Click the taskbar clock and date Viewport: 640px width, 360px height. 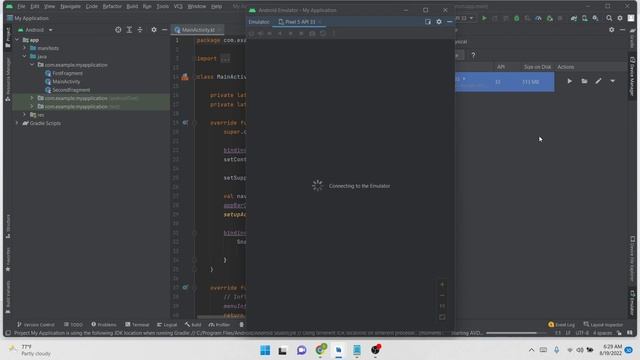point(611,350)
